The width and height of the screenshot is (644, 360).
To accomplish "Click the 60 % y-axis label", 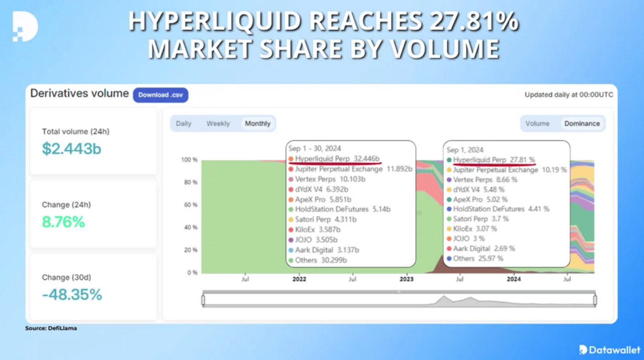I will [190, 205].
